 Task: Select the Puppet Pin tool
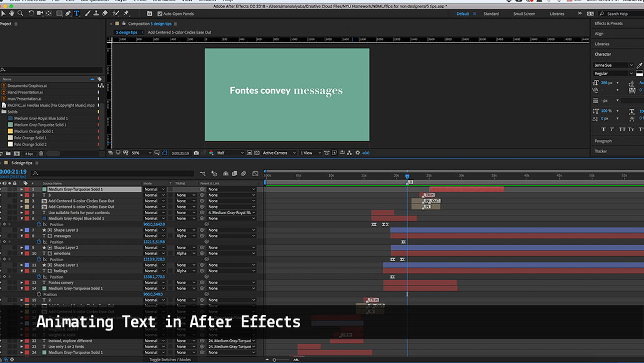tap(126, 13)
